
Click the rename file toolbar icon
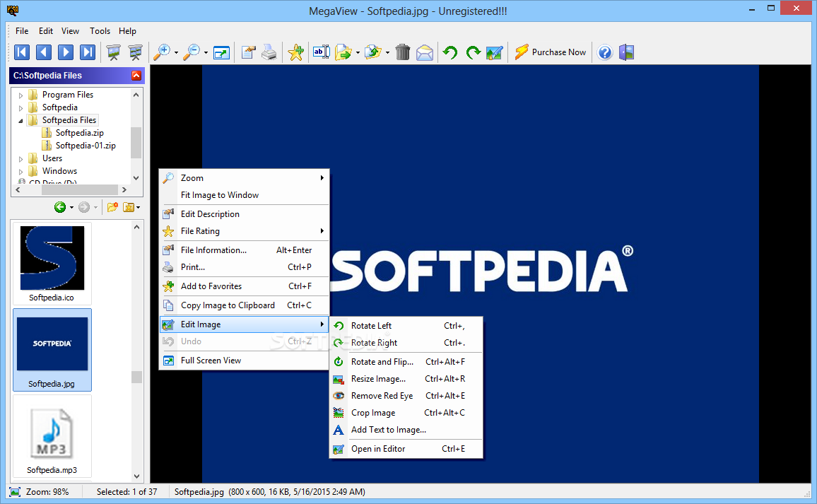click(x=321, y=52)
